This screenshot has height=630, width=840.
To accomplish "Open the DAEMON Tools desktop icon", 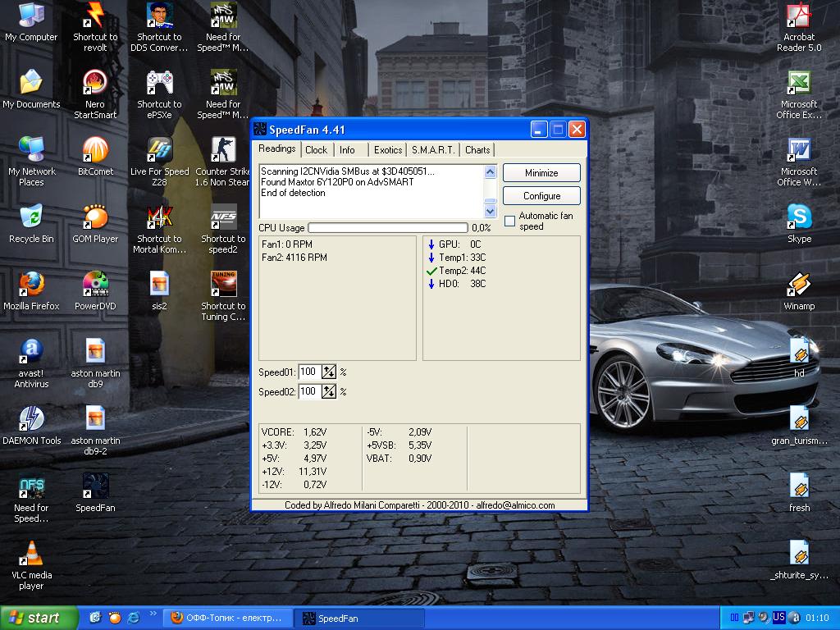I will [x=31, y=419].
